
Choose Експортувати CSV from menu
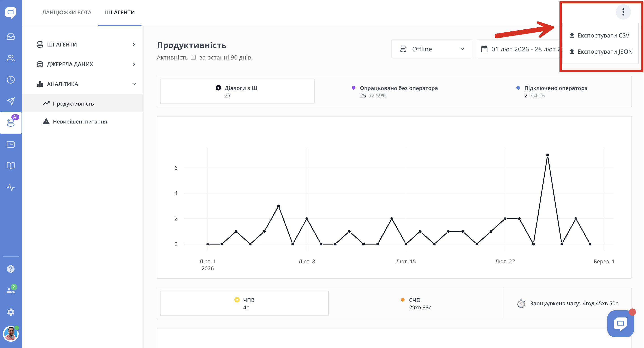[603, 35]
